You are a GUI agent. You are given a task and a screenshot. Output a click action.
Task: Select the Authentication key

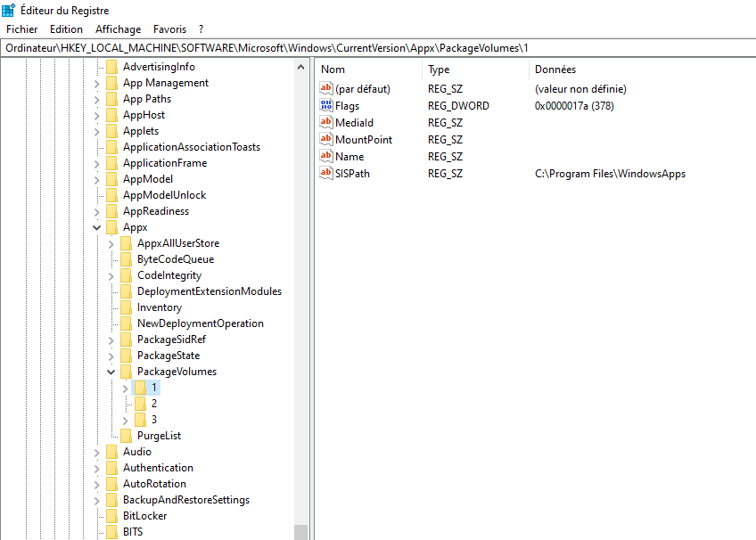click(158, 468)
